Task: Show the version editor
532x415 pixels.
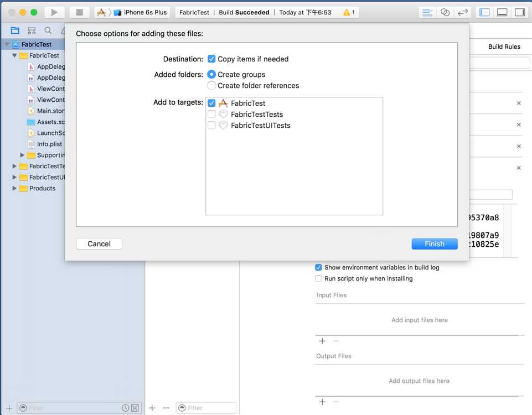Action: 463,13
